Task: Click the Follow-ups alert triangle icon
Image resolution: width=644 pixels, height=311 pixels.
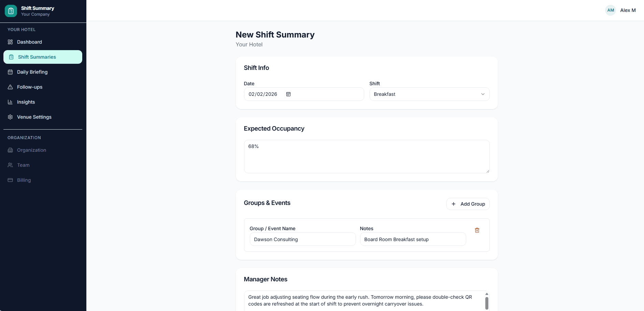Action: (x=10, y=87)
